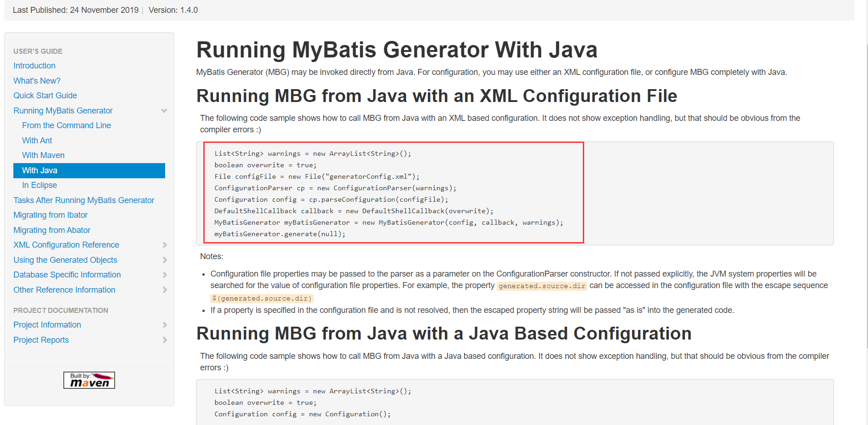Open the Introduction page link
Viewport: 868px width, 425px height.
(x=34, y=66)
